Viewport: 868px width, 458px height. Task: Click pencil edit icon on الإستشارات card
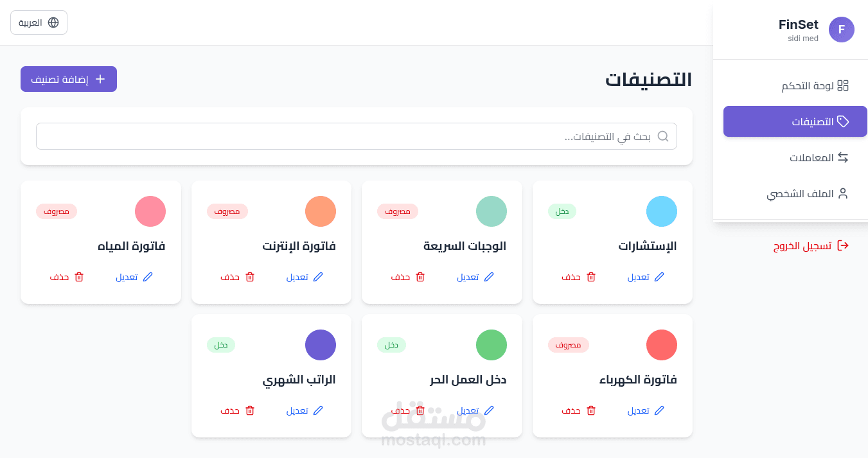coord(659,277)
